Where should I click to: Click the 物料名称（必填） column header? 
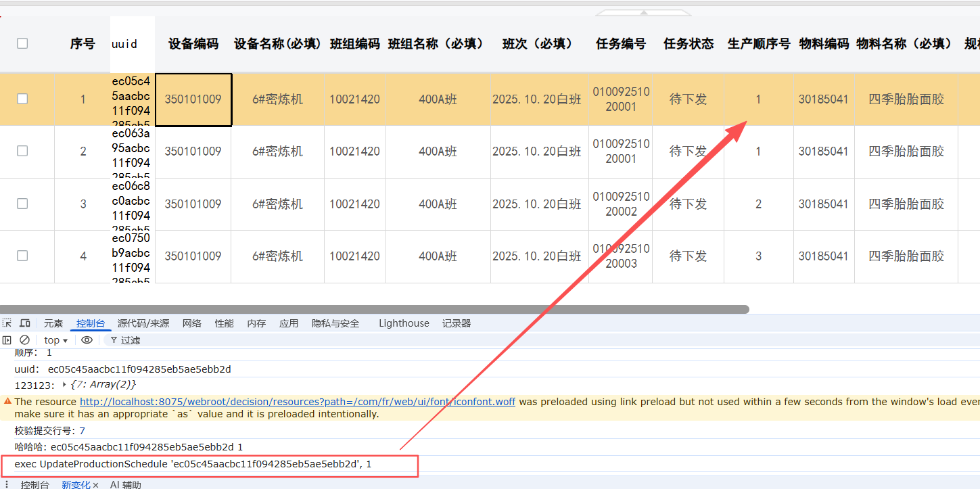pyautogui.click(x=906, y=44)
